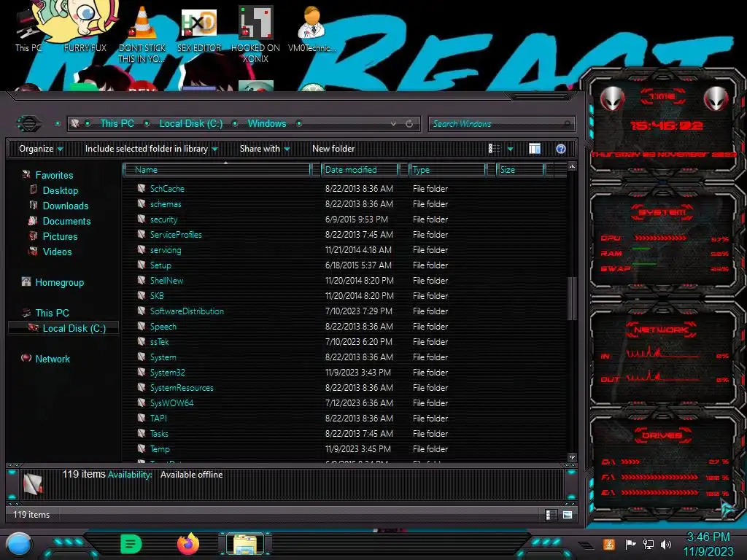Screen dimensions: 747x560
Task: Expand the breadcrumb arrow after Local Disk (C:)
Action: [x=235, y=124]
